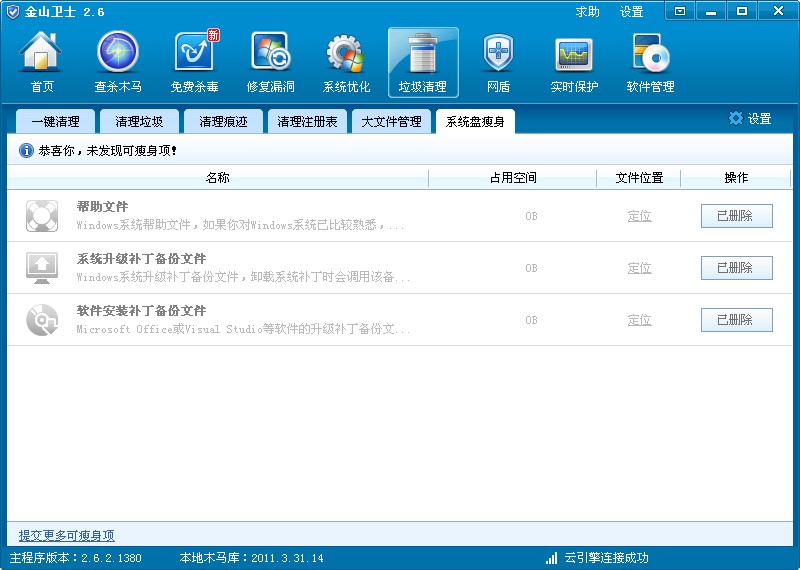
Task: Click the Windows系统帮助文件 description text
Action: [240, 225]
